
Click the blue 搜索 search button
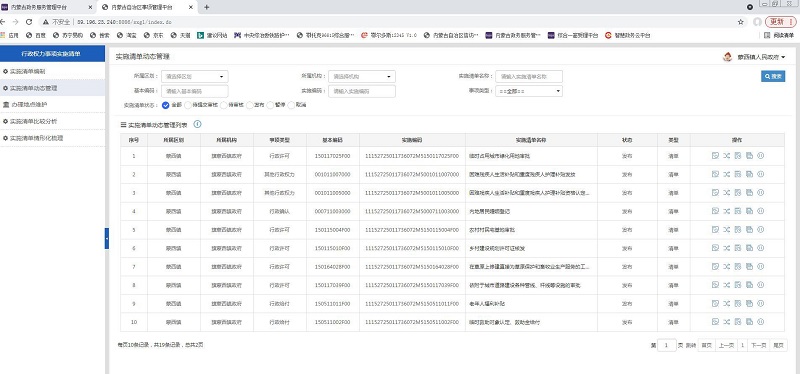coord(773,77)
